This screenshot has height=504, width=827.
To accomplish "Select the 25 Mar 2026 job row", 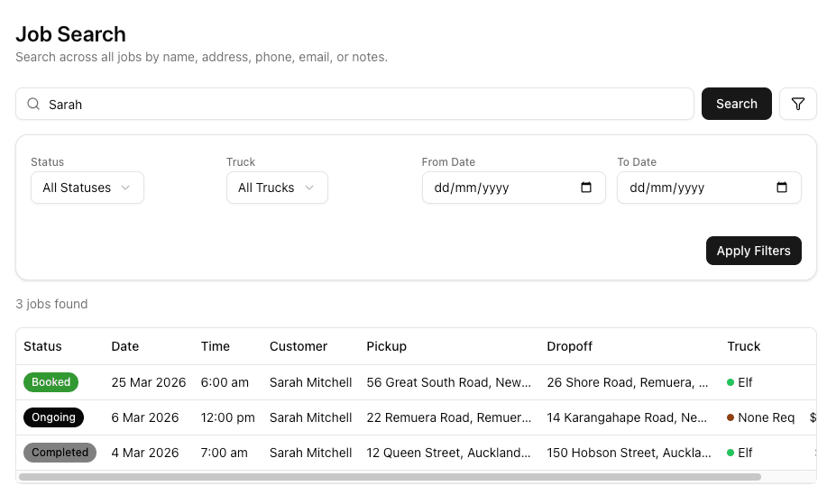I will tap(148, 382).
